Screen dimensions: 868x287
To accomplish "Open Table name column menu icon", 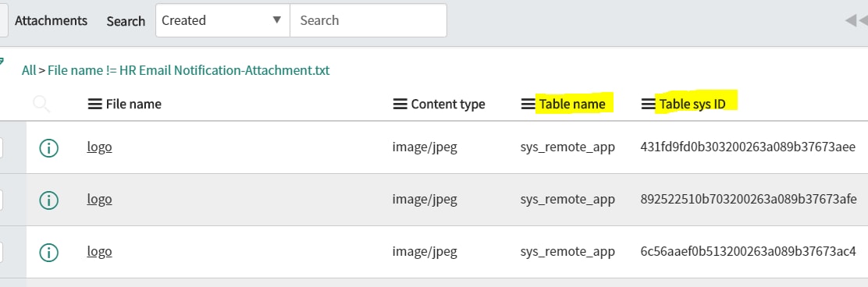I will pyautogui.click(x=528, y=104).
